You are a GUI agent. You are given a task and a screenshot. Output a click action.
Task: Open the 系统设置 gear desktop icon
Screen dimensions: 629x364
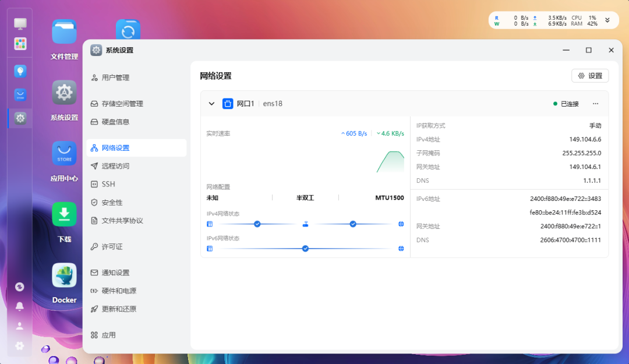pyautogui.click(x=64, y=93)
